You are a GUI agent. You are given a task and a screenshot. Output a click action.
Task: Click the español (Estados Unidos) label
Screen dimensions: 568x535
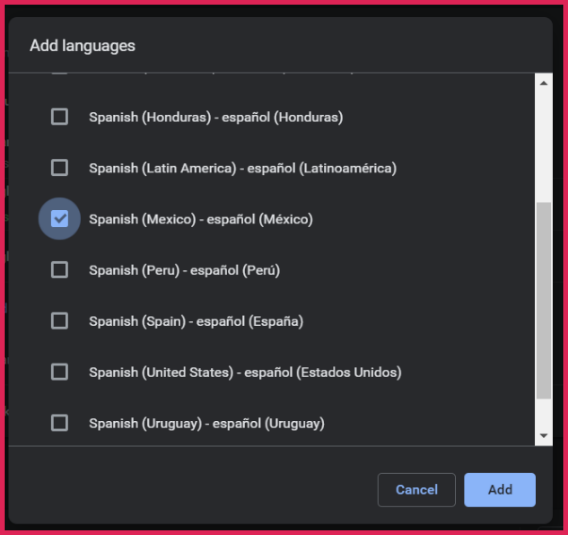click(x=323, y=373)
